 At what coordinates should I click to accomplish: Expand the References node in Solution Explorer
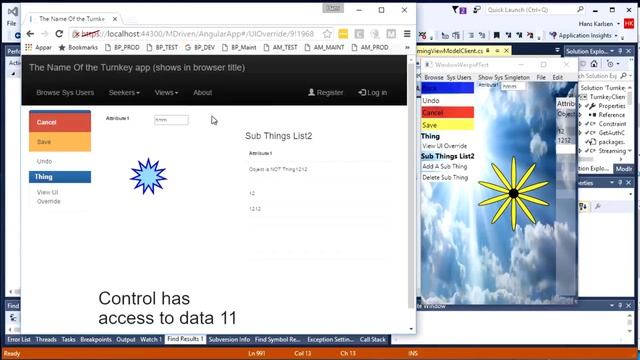(580, 115)
